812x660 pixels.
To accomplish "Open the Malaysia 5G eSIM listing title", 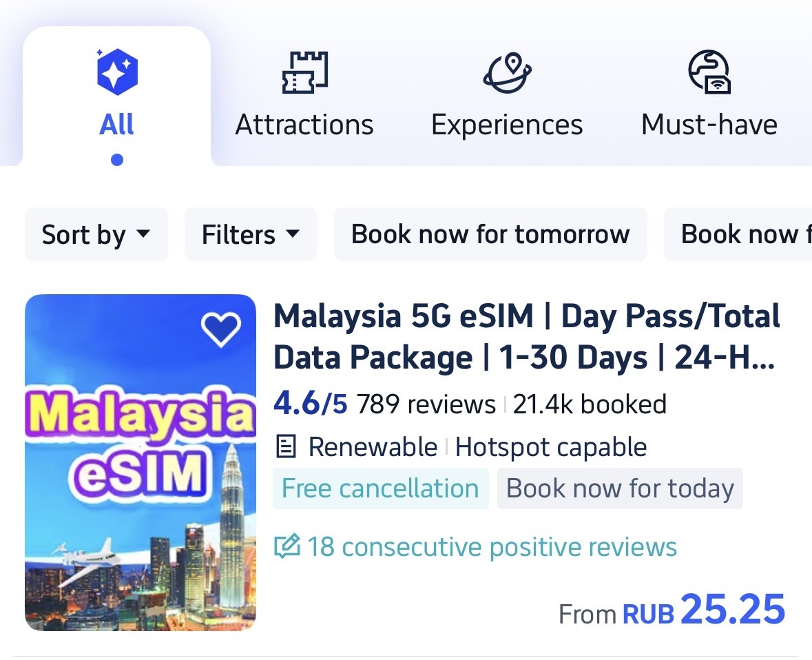I will pos(527,336).
